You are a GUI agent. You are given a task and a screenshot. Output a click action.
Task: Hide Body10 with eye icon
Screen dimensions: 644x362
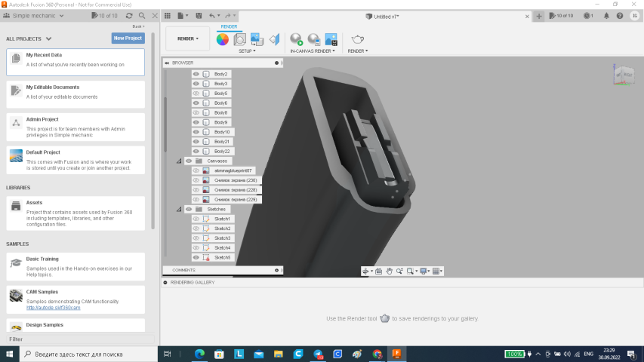tap(196, 132)
